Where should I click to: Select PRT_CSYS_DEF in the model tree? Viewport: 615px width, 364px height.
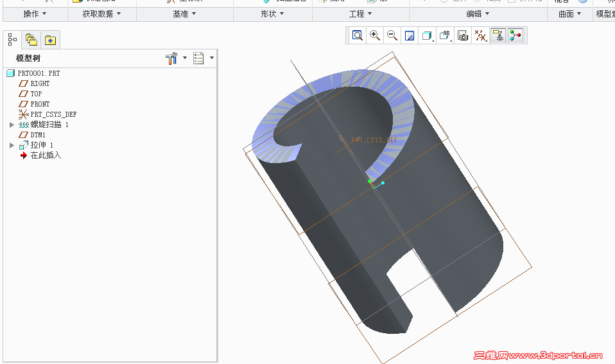coord(48,114)
